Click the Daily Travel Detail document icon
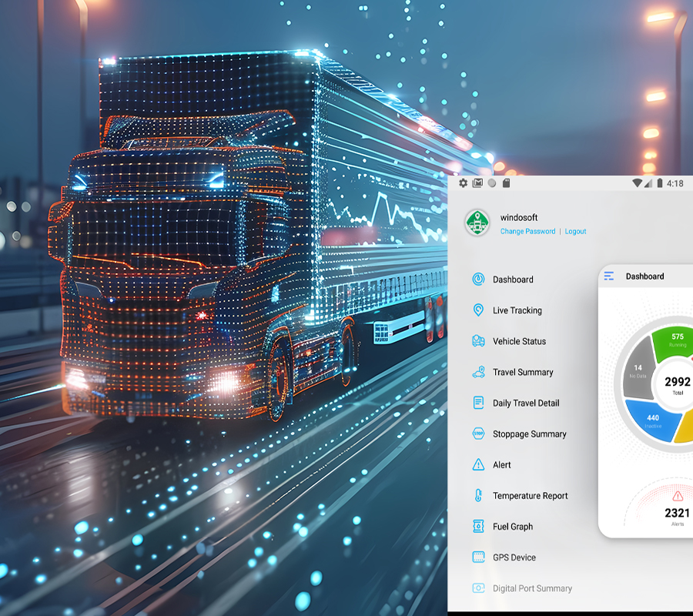 pyautogui.click(x=478, y=403)
